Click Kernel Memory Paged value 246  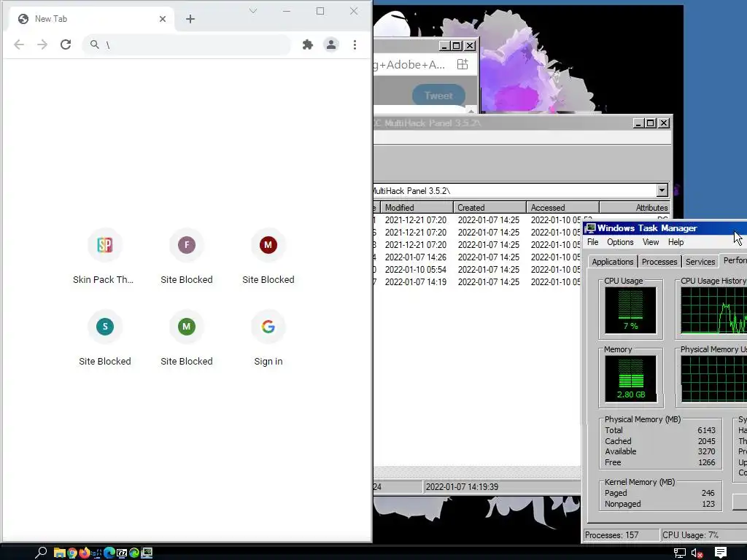(x=708, y=493)
